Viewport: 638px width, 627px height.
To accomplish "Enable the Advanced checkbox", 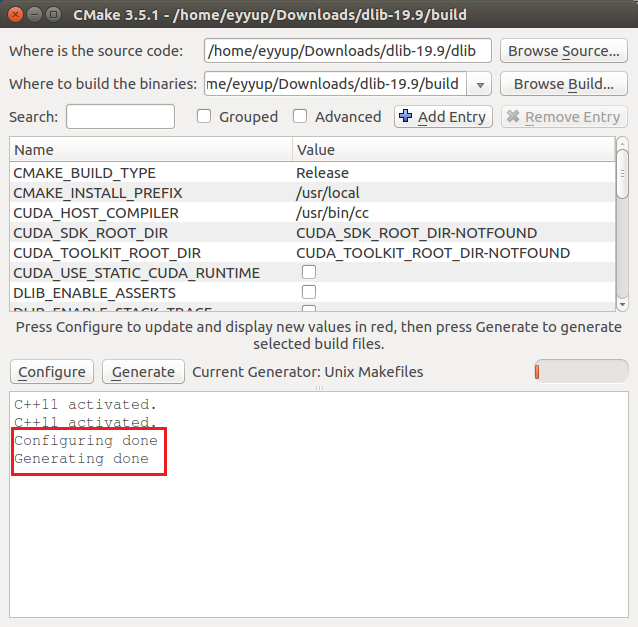I will coord(300,116).
